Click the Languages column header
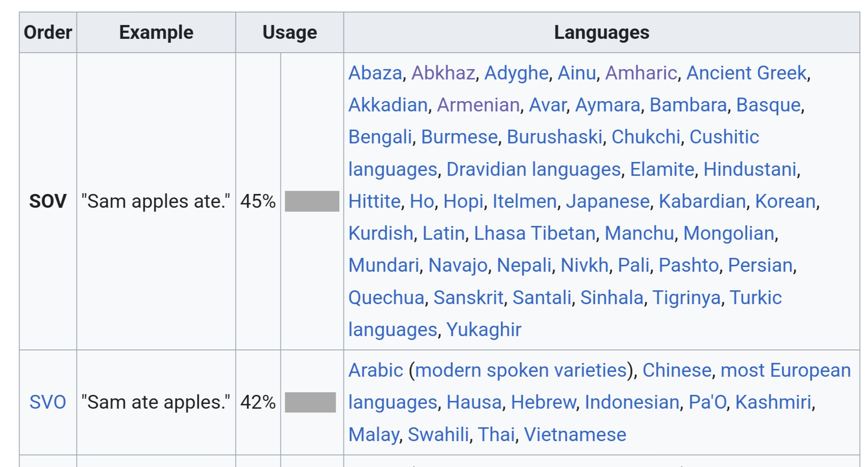This screenshot has height=467, width=868. (x=601, y=32)
